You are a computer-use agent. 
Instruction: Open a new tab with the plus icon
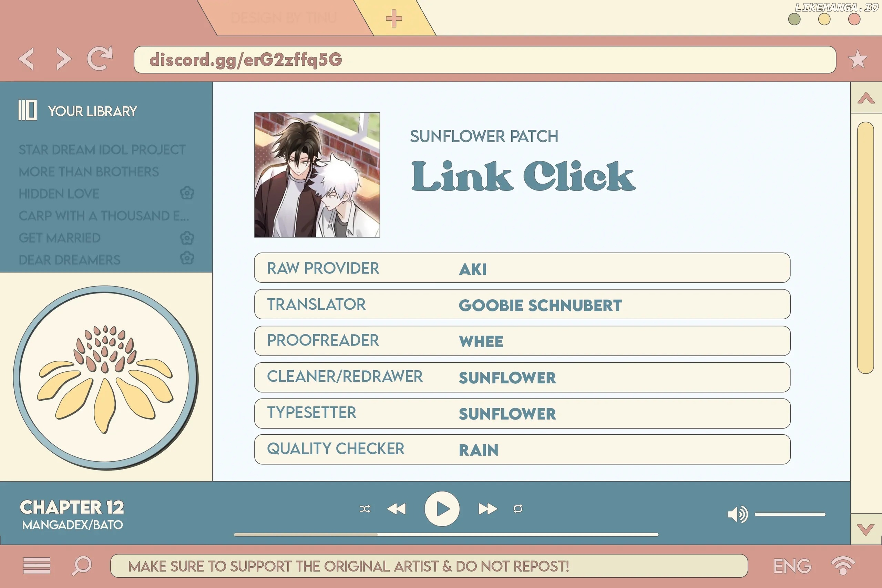(x=394, y=18)
